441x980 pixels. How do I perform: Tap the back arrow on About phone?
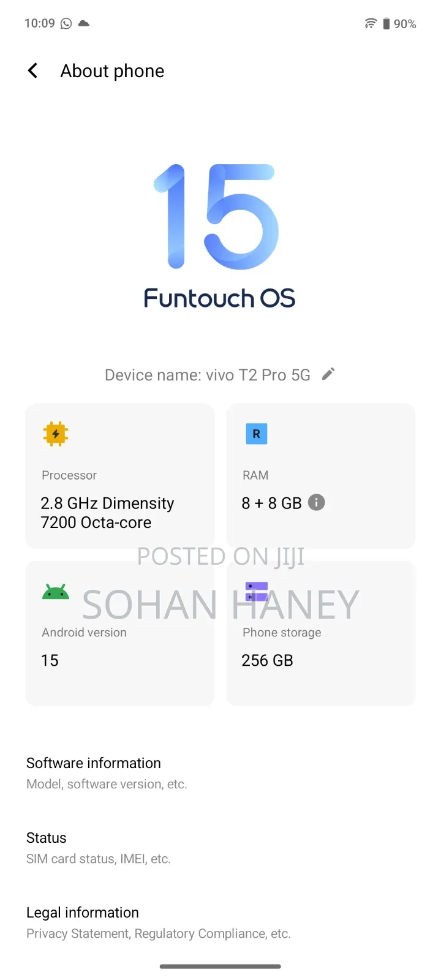click(x=32, y=70)
